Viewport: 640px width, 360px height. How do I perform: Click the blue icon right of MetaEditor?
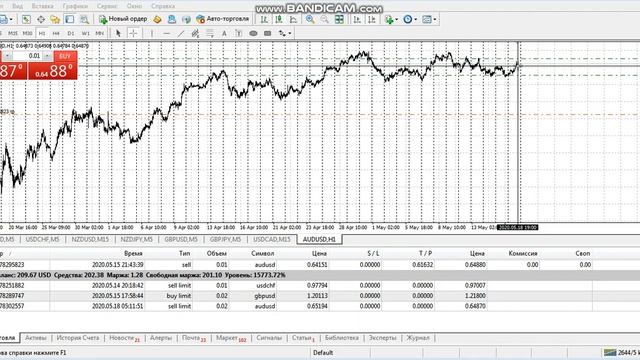click(x=172, y=19)
